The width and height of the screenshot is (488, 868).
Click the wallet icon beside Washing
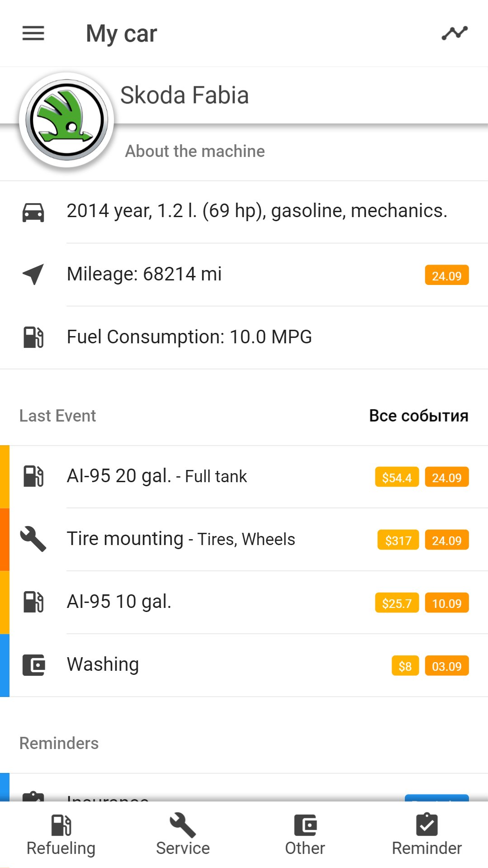[33, 665]
